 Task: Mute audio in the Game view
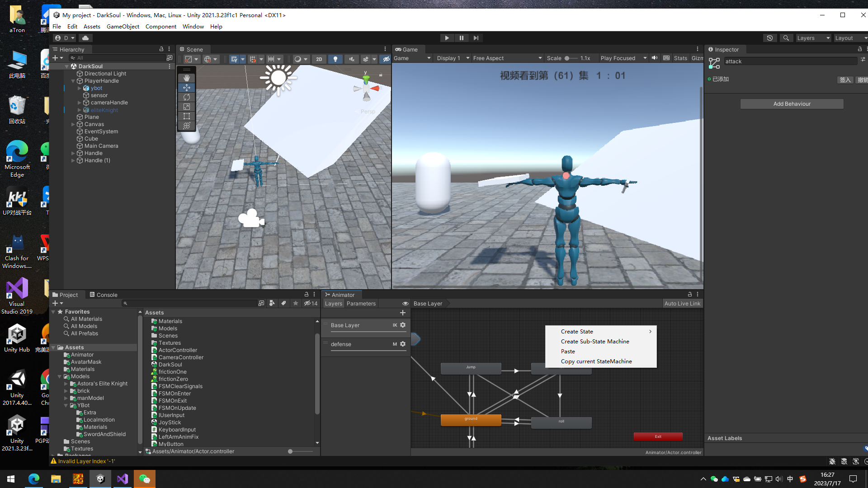pos(654,58)
